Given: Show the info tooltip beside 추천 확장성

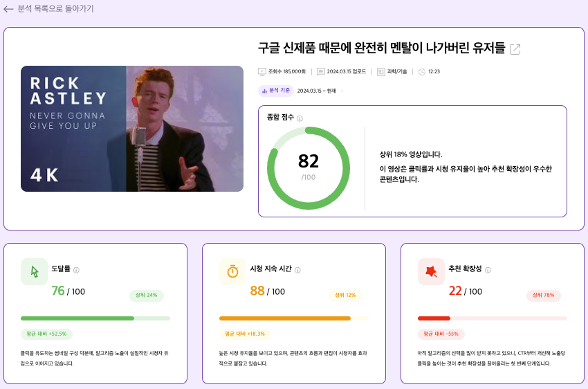Looking at the screenshot, I should tap(488, 270).
